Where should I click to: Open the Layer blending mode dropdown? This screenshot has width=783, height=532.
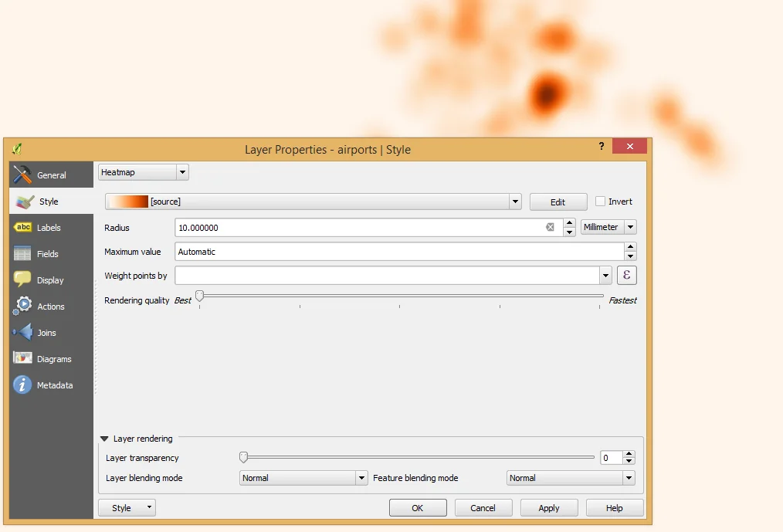pos(303,478)
